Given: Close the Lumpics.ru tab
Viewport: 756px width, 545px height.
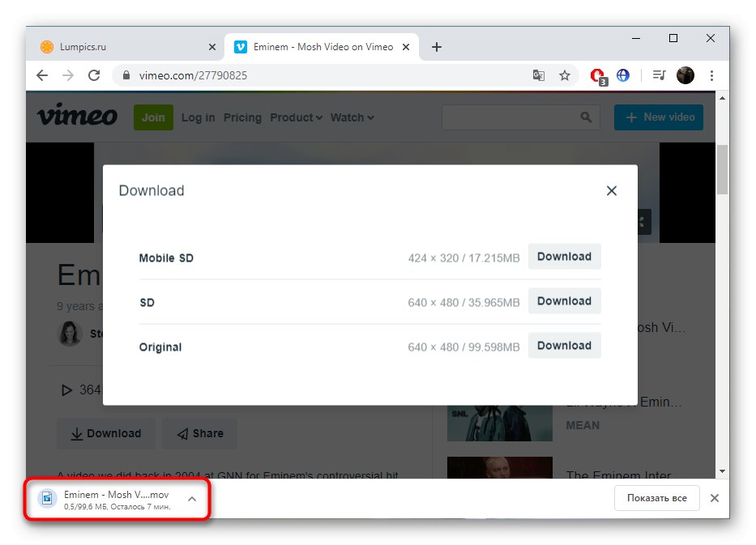Looking at the screenshot, I should 212,47.
